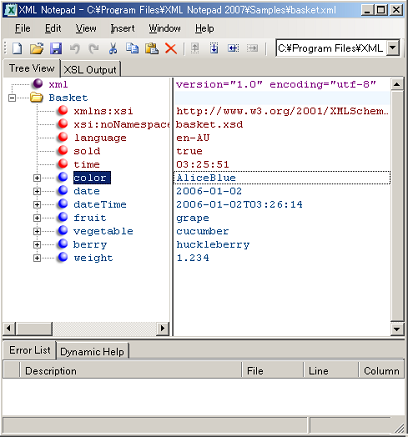Image resolution: width=408 pixels, height=437 pixels.
Task: Select the purple xml declaration icon
Action: tap(37, 84)
